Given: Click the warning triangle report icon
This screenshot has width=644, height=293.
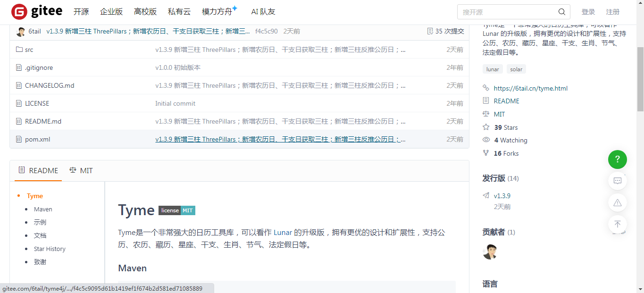Looking at the screenshot, I should [x=618, y=202].
